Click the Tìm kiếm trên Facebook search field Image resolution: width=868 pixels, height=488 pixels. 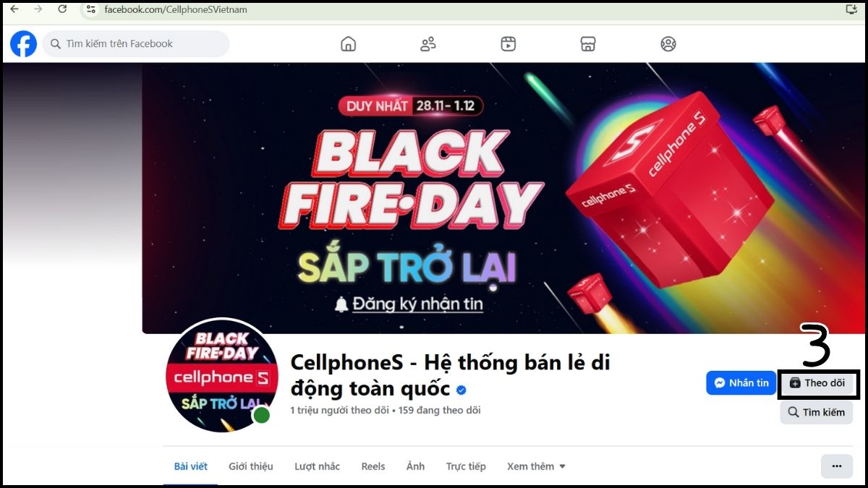pos(136,44)
